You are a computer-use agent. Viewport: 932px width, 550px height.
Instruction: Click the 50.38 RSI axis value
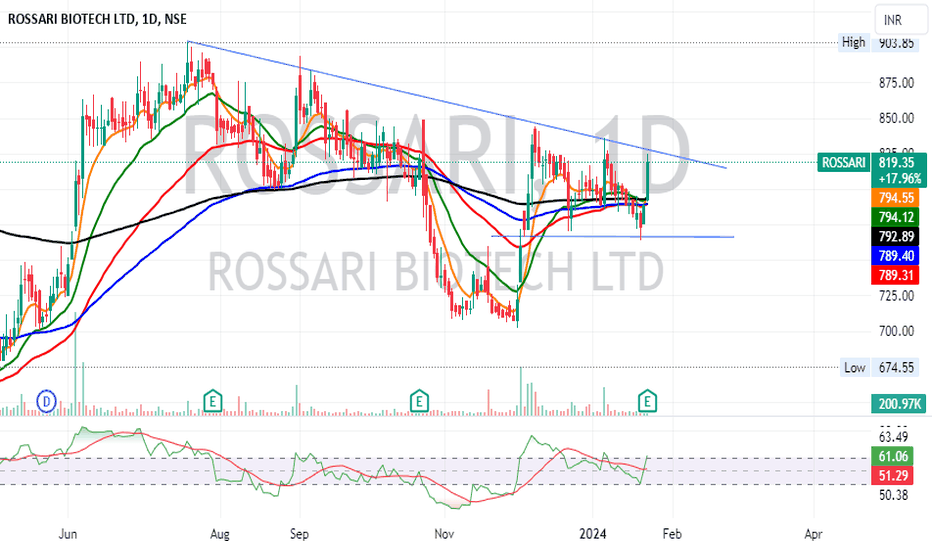point(893,495)
